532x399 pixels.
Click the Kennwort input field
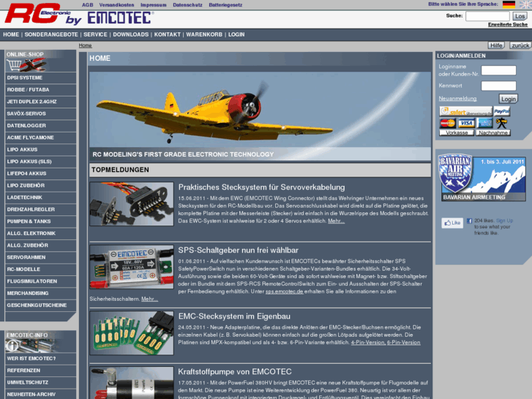498,86
